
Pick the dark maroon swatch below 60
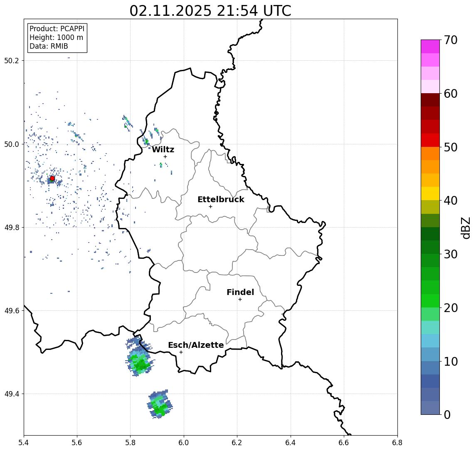coord(430,100)
